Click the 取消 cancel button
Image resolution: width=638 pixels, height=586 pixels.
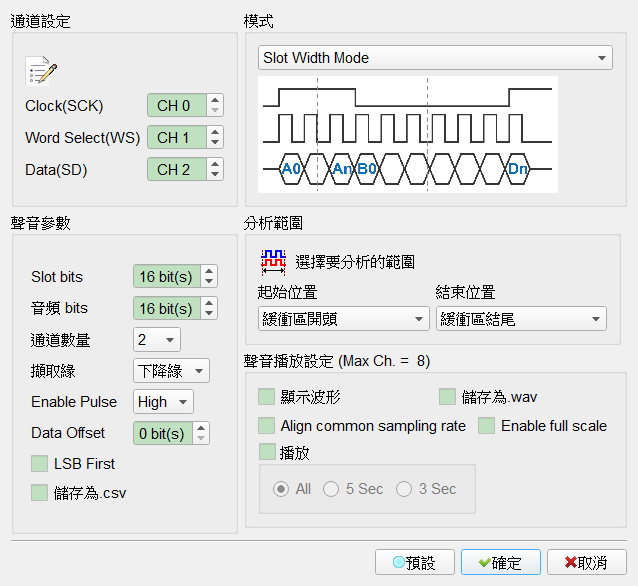[586, 562]
